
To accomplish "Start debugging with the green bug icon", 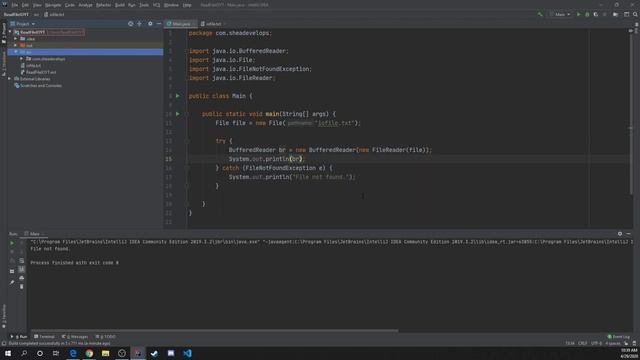I will click(x=587, y=14).
